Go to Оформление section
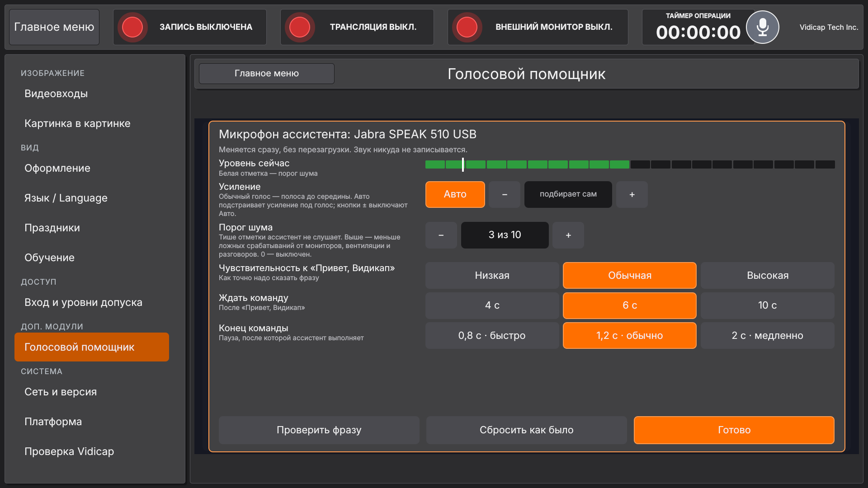Viewport: 868px width, 488px height. tap(92, 168)
